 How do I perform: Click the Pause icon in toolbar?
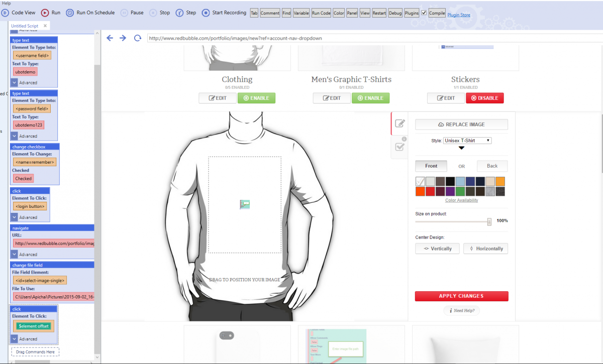[x=124, y=13]
